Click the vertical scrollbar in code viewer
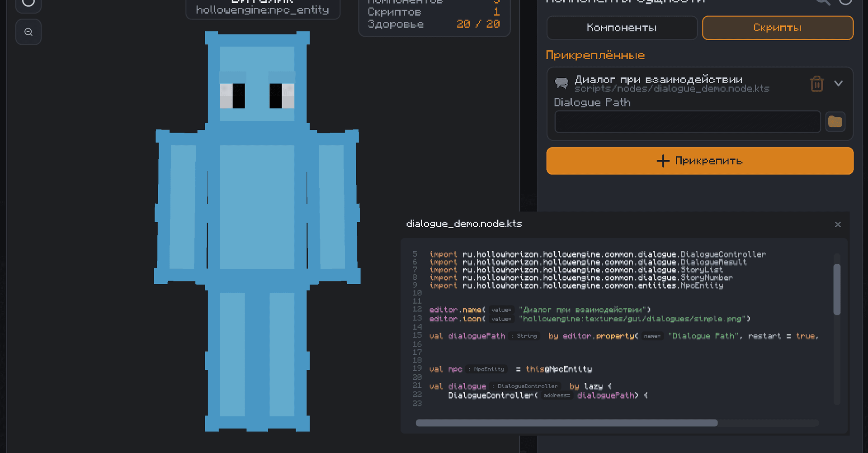Viewport: 868px width, 453px height. click(837, 289)
